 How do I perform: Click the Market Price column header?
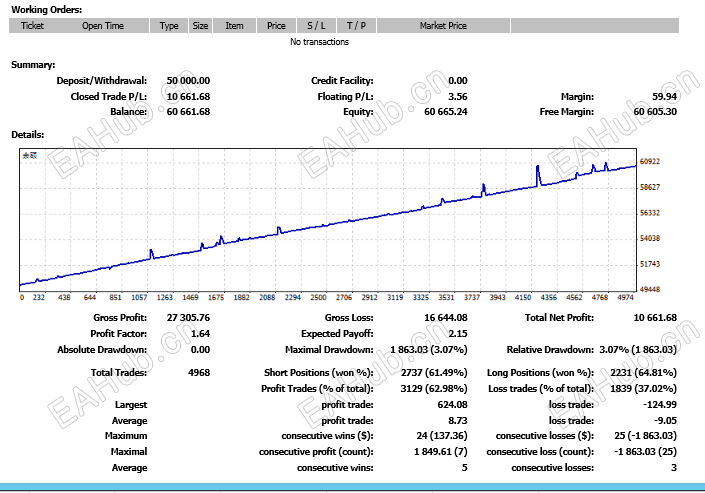[443, 26]
